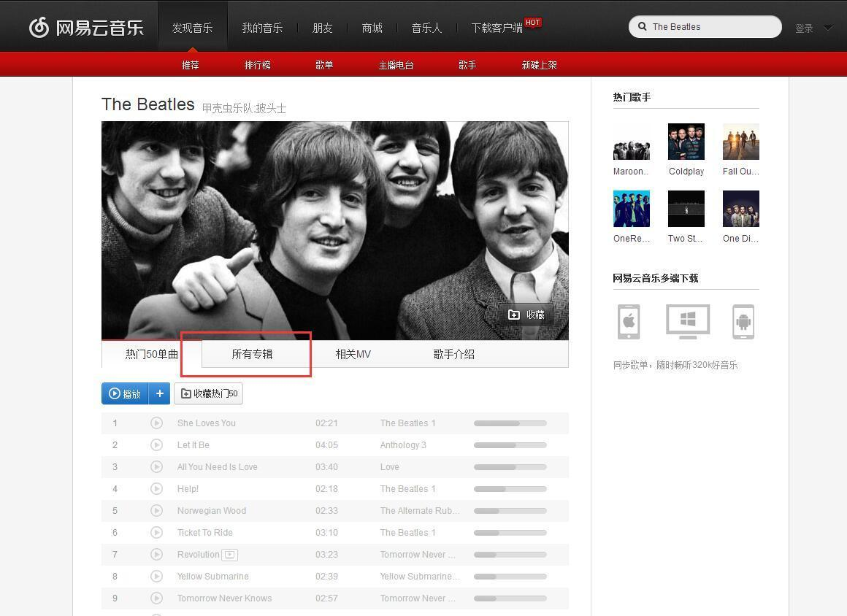Open the 音乐人 nav tab
The height and width of the screenshot is (616, 847).
[x=426, y=28]
